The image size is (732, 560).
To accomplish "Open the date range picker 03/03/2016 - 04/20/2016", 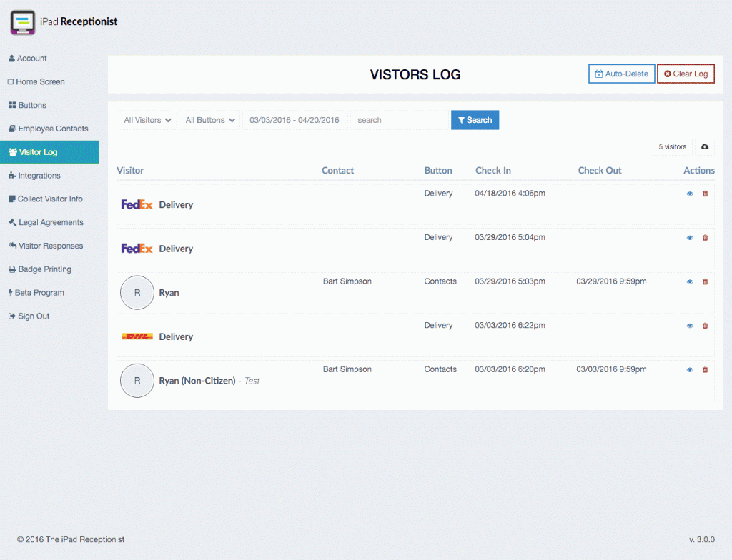I will coord(295,120).
